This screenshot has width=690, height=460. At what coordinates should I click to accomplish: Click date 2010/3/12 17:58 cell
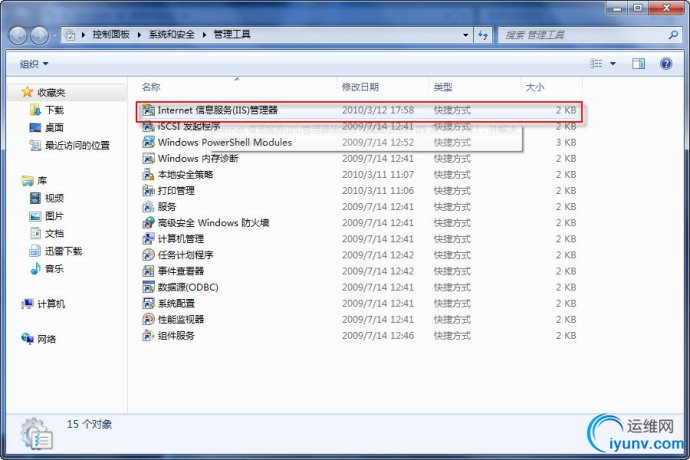(378, 110)
